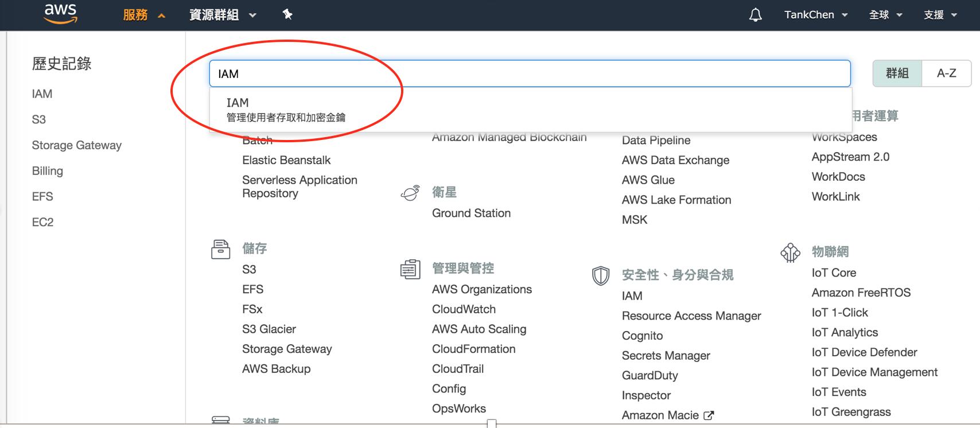
Task: Open OpsWorks service
Action: [458, 408]
